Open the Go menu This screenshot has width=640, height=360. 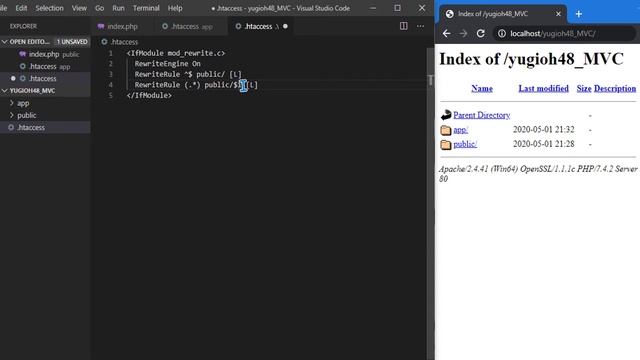coord(99,8)
